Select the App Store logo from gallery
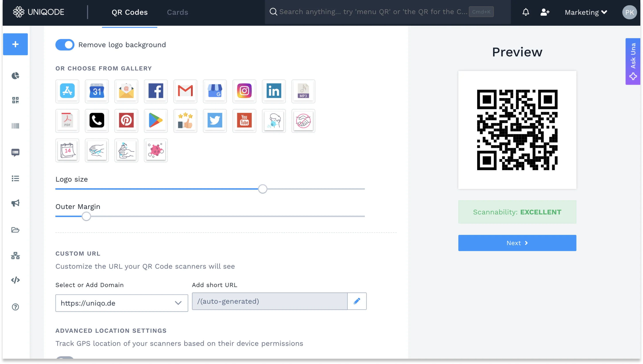This screenshot has width=643, height=364. pos(67,91)
